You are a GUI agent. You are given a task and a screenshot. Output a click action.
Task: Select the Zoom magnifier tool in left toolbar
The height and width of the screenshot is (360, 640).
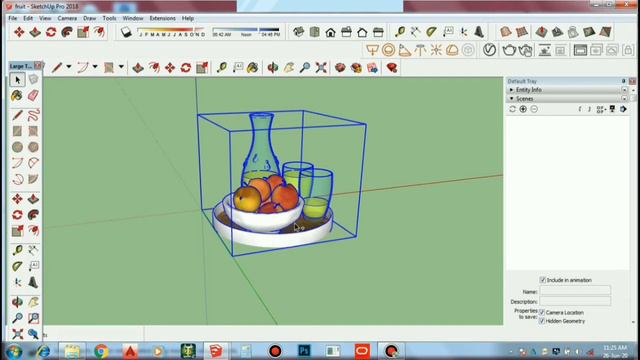pyautogui.click(x=17, y=318)
